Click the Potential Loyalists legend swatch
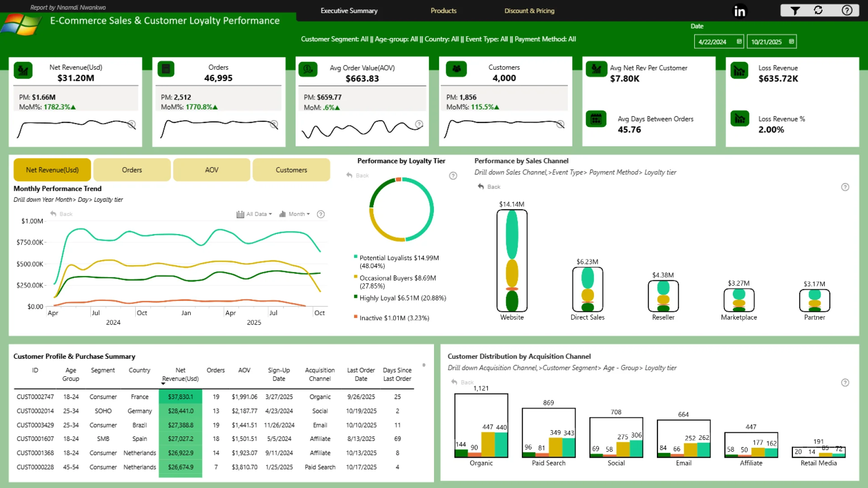Viewport: 868px width, 488px height. pyautogui.click(x=356, y=256)
